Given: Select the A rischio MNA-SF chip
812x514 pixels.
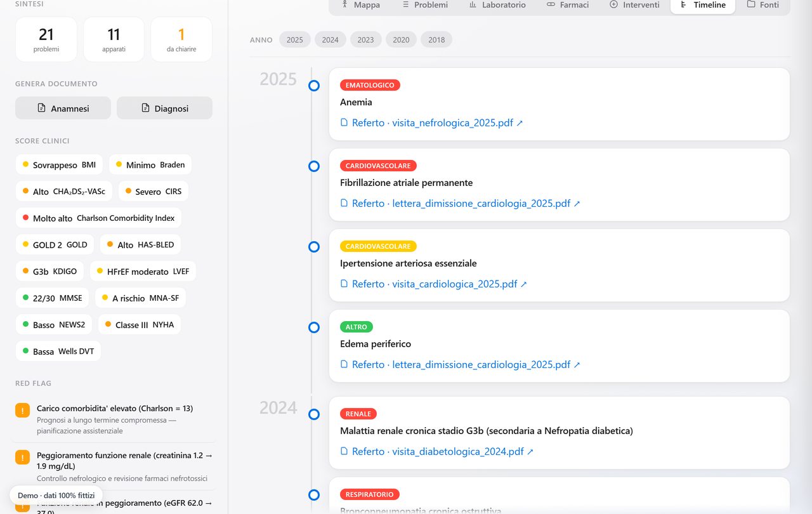Looking at the screenshot, I should pos(140,298).
